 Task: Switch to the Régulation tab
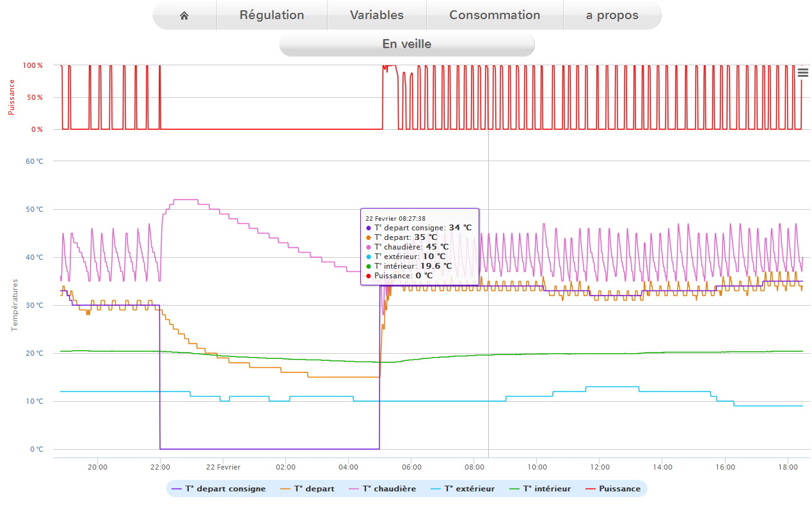[x=272, y=15]
